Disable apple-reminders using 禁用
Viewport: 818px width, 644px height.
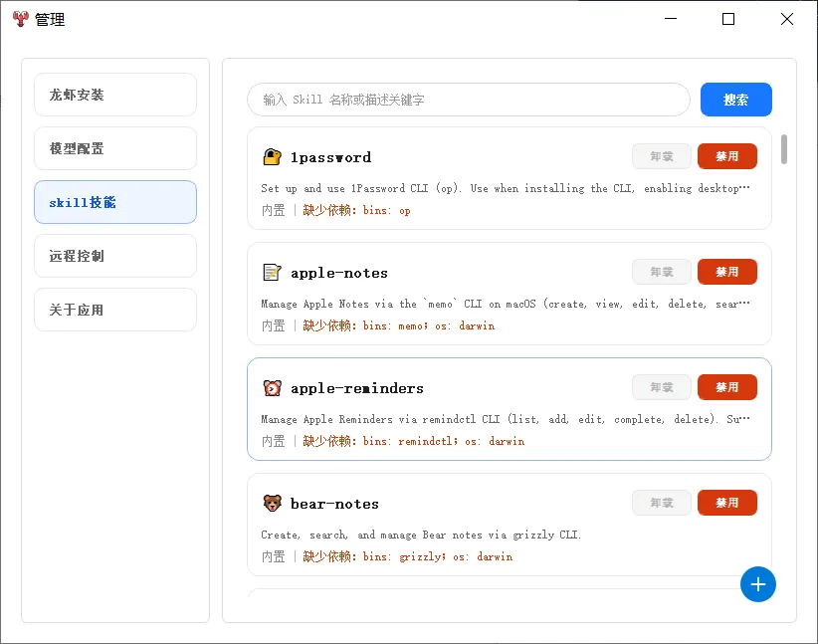tap(726, 387)
